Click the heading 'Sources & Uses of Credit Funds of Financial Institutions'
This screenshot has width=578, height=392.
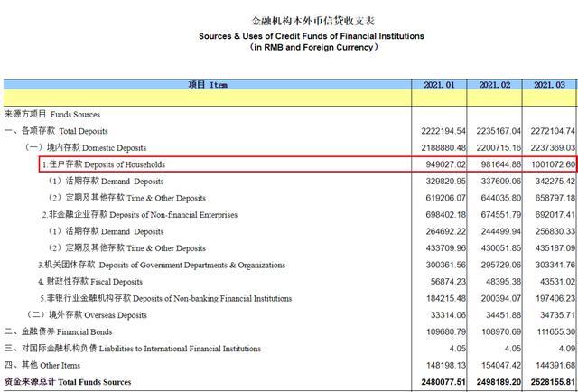312,36
